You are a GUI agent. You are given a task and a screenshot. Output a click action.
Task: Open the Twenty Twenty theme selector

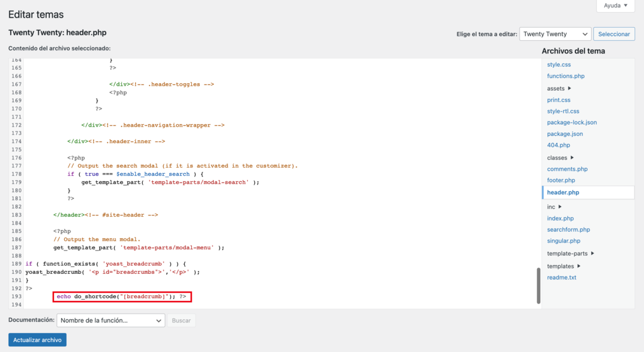click(x=555, y=34)
